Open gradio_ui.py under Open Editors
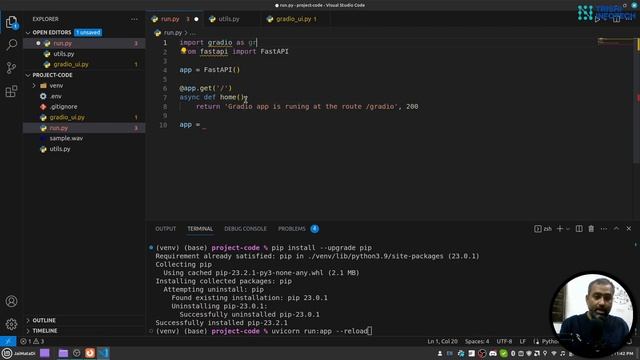Screen dimensions: 640x360 [x=71, y=64]
